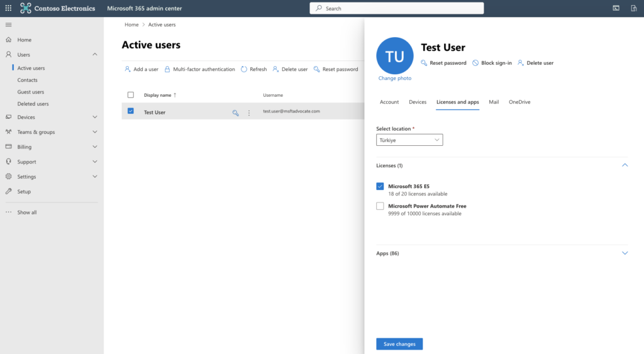Open more actions dots for Test User
Screen dimensions: 644x354
coord(249,113)
